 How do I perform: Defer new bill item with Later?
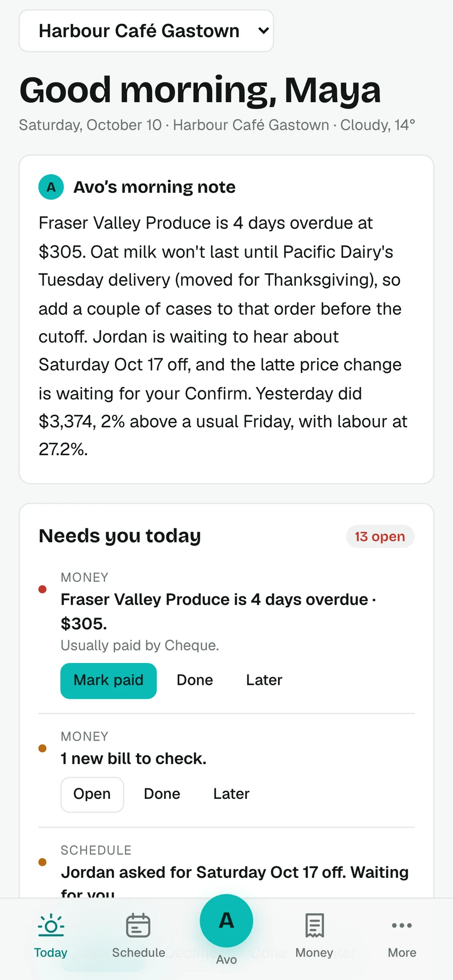[x=232, y=794]
